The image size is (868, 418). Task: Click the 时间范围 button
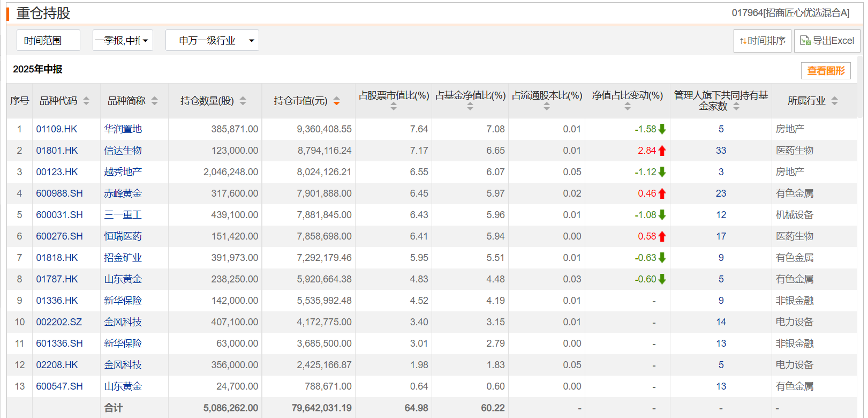(x=48, y=40)
